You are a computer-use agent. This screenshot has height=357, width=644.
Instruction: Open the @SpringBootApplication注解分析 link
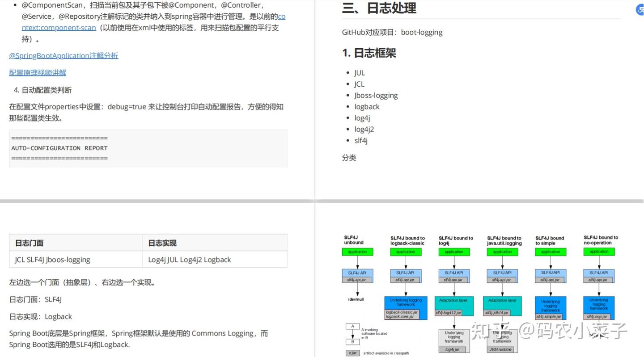click(64, 55)
